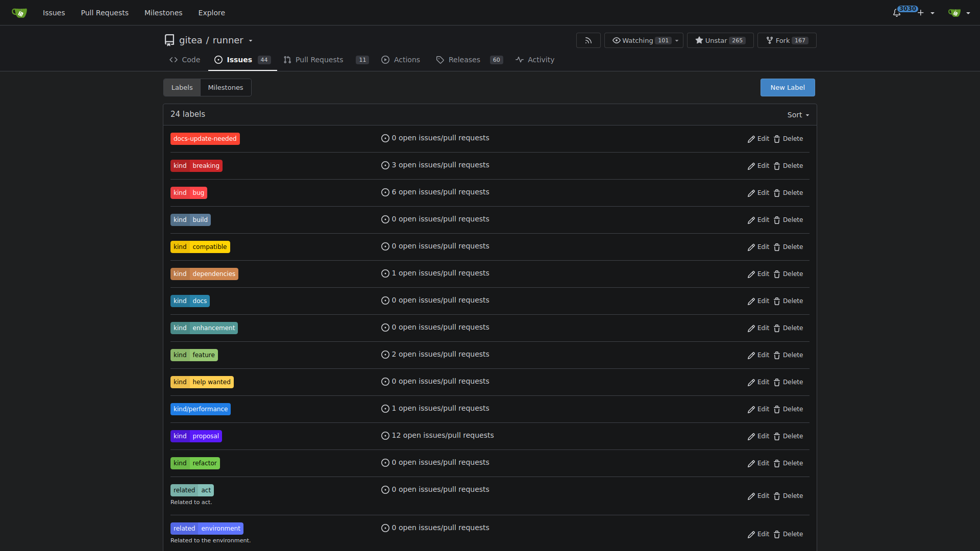This screenshot has width=980, height=551.
Task: Click the Watching button
Action: point(638,40)
